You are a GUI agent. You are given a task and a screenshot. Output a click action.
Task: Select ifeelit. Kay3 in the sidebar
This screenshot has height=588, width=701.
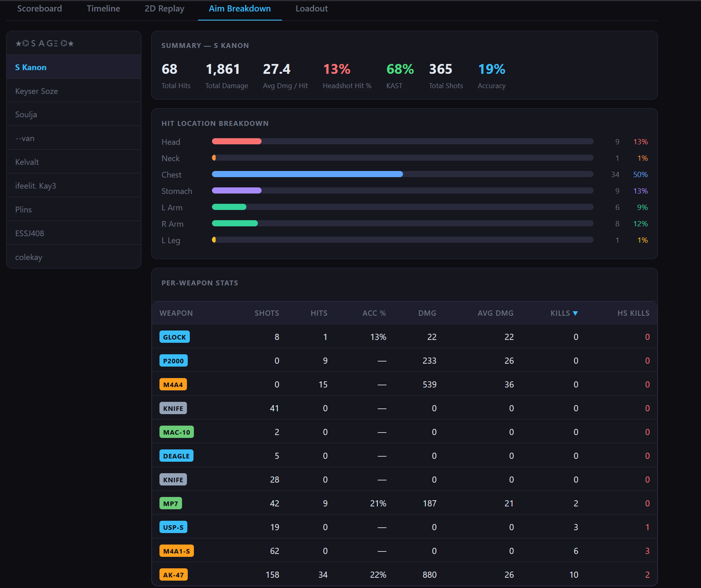[74, 186]
